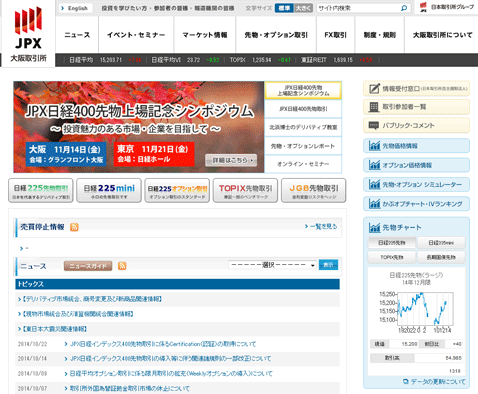Click the サイト内検索 input field
This screenshot has width=478, height=394.
coord(358,8)
